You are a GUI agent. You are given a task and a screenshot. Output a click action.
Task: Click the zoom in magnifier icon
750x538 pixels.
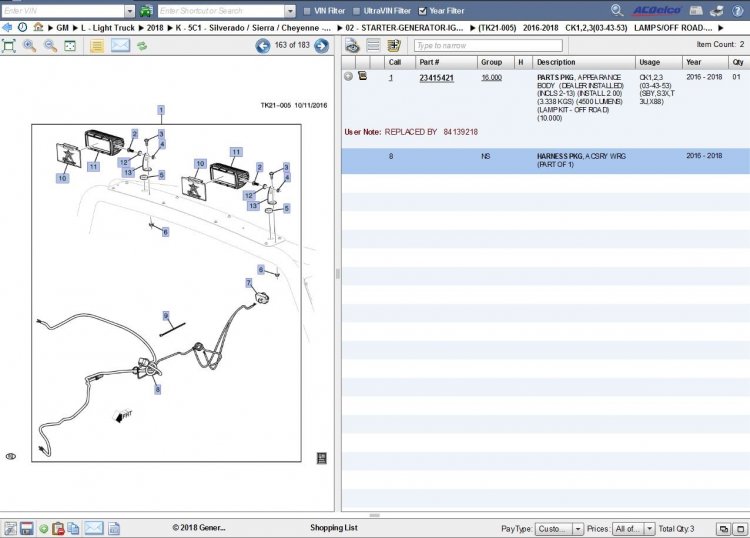point(30,46)
